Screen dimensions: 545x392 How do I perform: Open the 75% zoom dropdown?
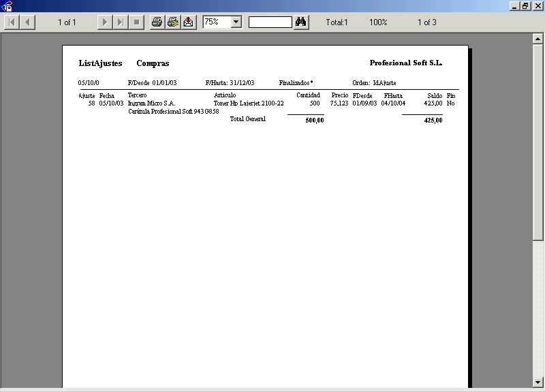[x=236, y=22]
